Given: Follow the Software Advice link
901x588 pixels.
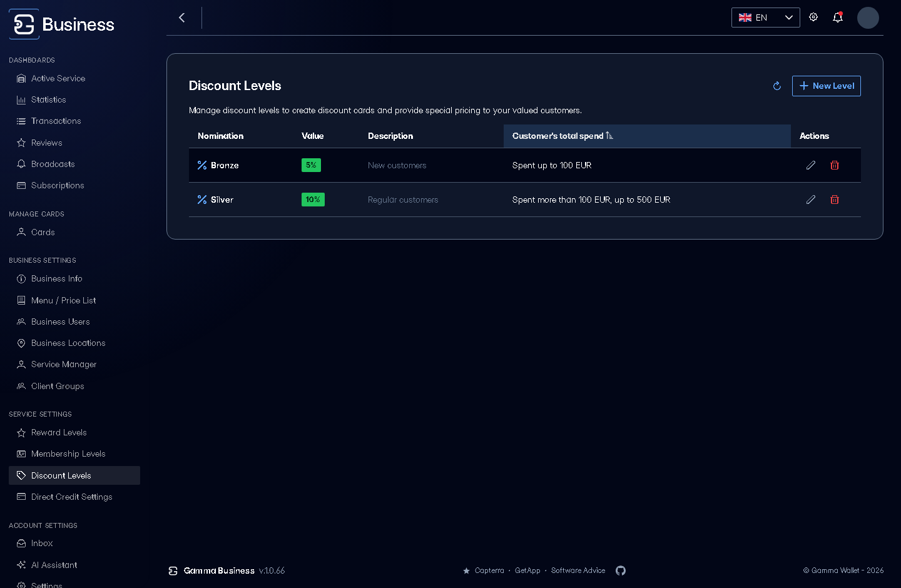Looking at the screenshot, I should pyautogui.click(x=578, y=570).
